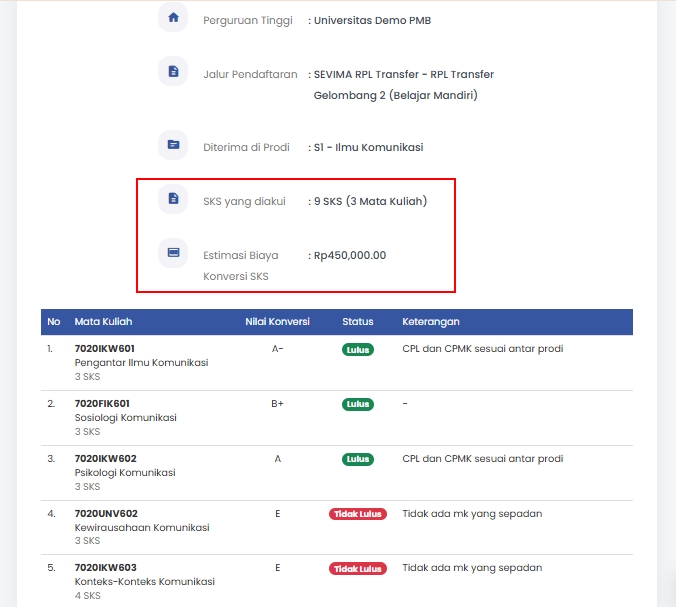The width and height of the screenshot is (676, 607).
Task: Click the Lulus badge for Psikologi Komunikasi
Action: click(x=357, y=459)
